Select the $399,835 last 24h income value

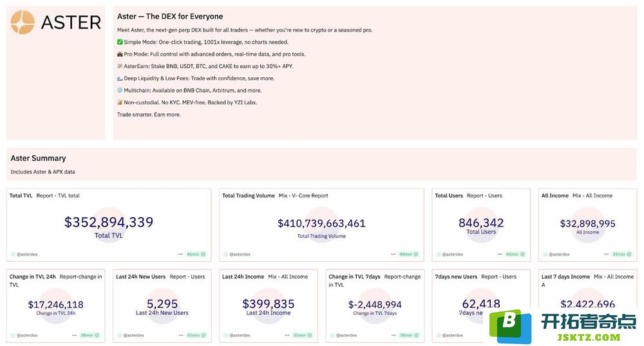268,304
